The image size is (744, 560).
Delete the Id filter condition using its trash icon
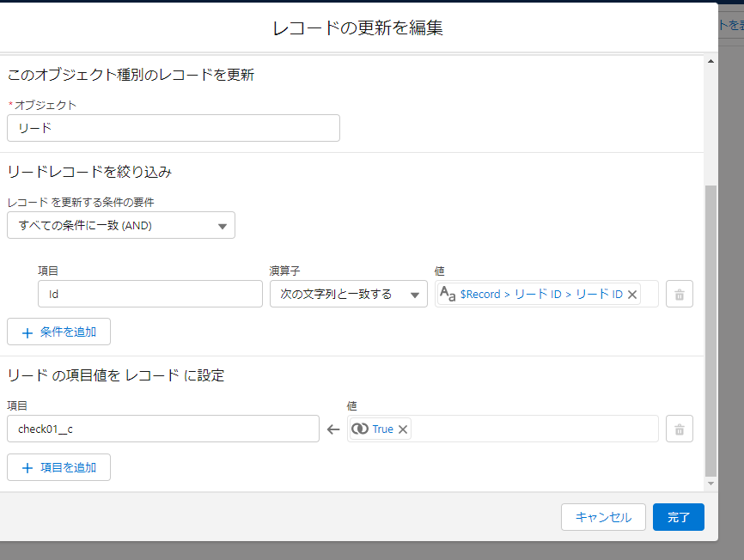click(x=679, y=294)
